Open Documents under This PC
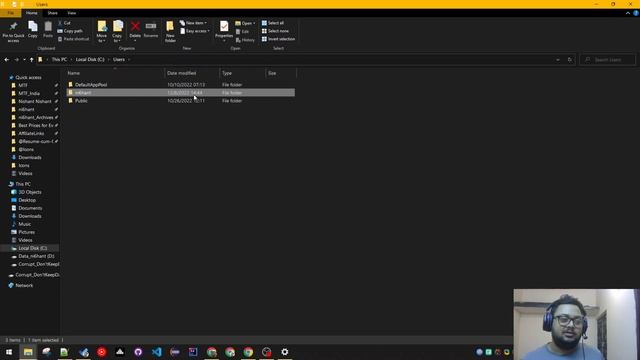This screenshot has height=360, width=640. (30, 208)
